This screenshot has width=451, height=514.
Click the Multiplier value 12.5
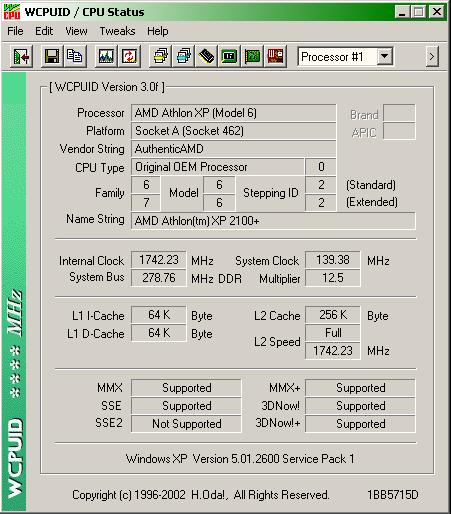[x=333, y=278]
